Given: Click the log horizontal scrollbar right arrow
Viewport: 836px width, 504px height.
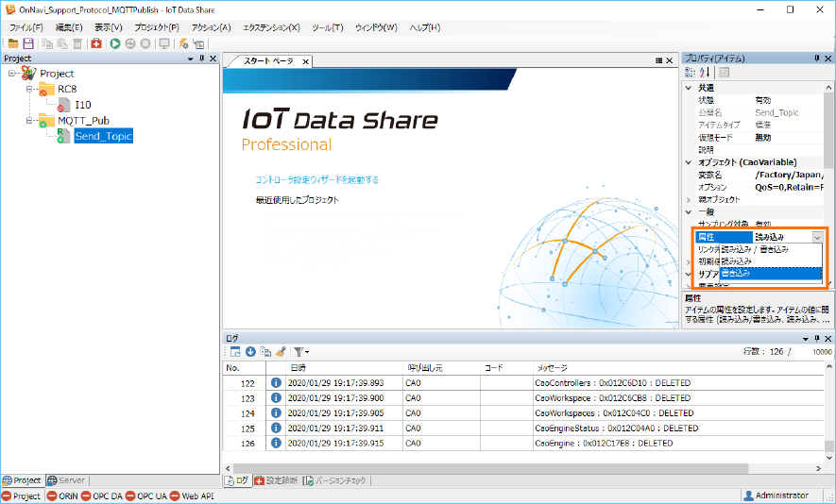Looking at the screenshot, I should coord(818,468).
